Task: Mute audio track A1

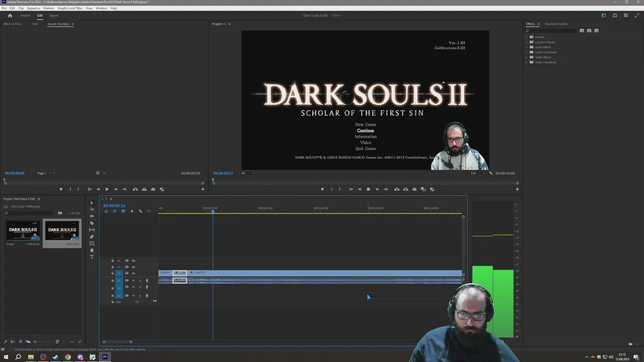Action: point(133,281)
